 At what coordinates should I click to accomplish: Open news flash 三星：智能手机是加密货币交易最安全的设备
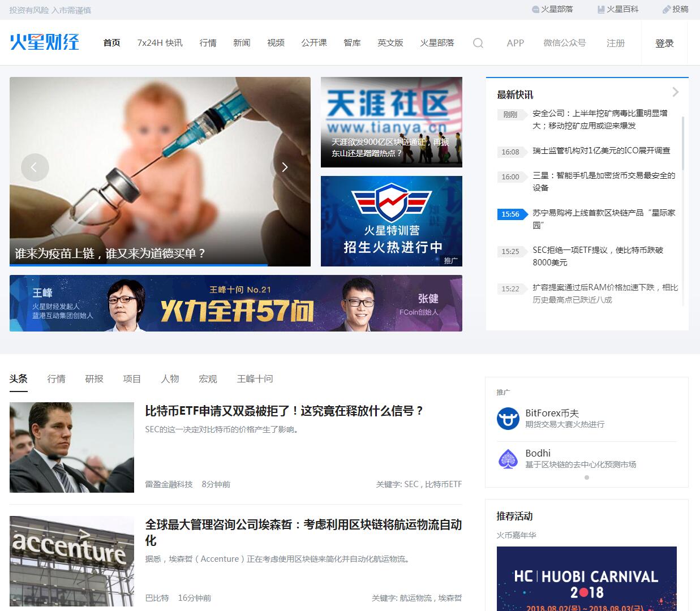[x=604, y=182]
